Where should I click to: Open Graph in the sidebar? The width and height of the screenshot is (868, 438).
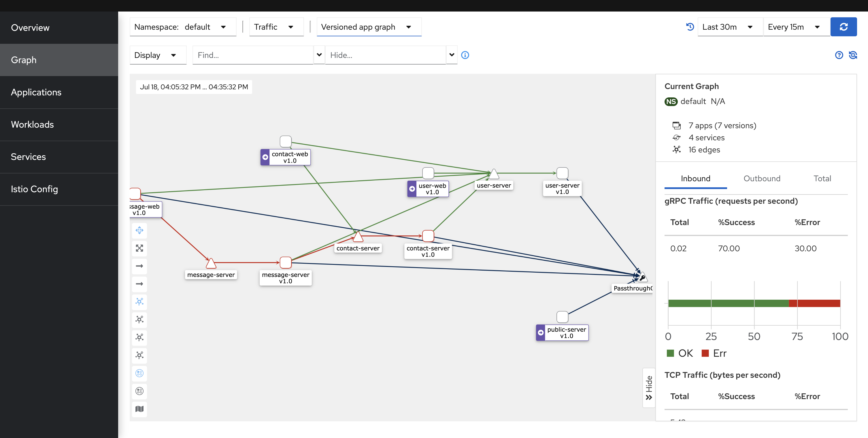59,60
